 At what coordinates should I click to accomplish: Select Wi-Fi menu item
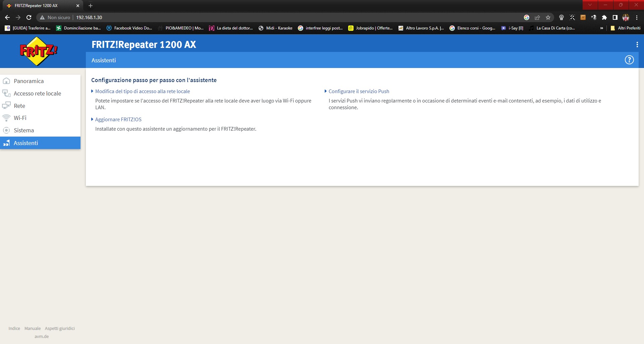(x=40, y=118)
